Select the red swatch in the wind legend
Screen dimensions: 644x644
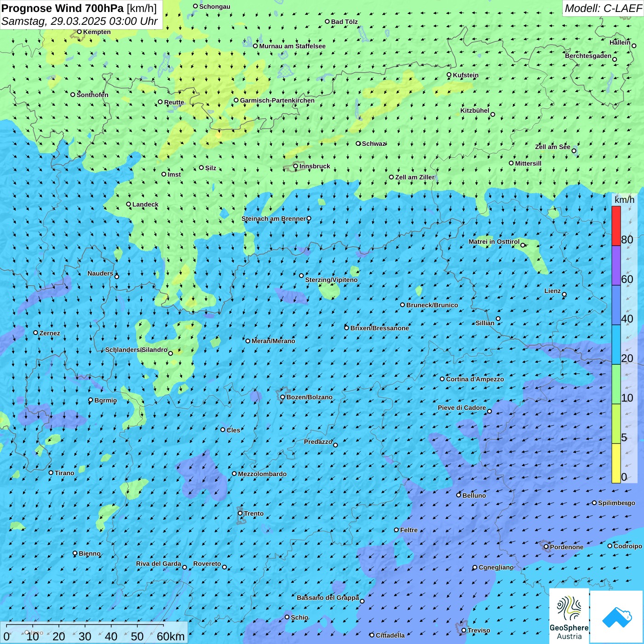click(616, 226)
